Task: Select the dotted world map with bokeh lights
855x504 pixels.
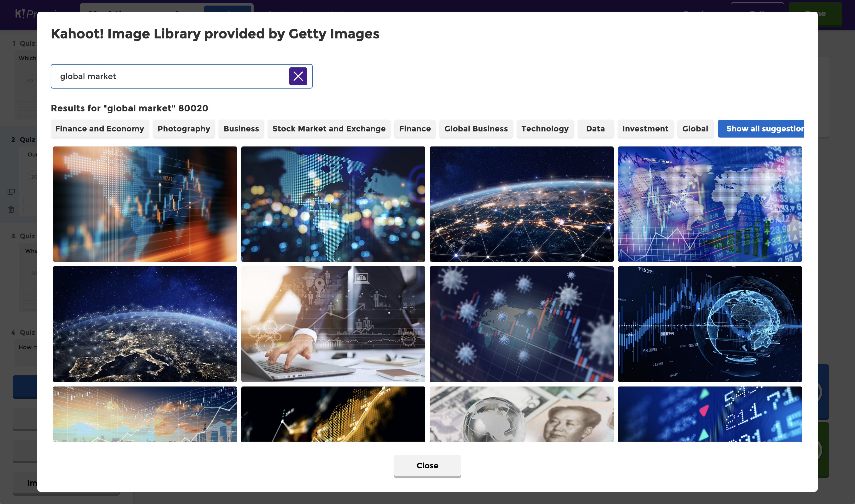Action: tap(333, 204)
